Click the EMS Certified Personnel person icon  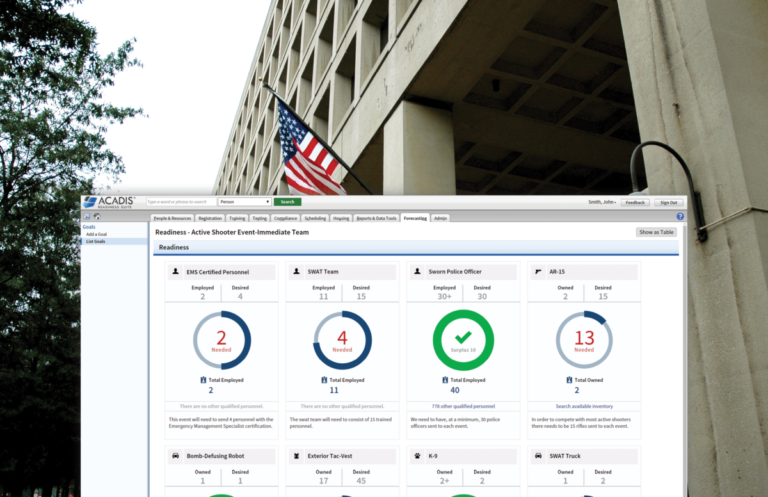(x=176, y=271)
